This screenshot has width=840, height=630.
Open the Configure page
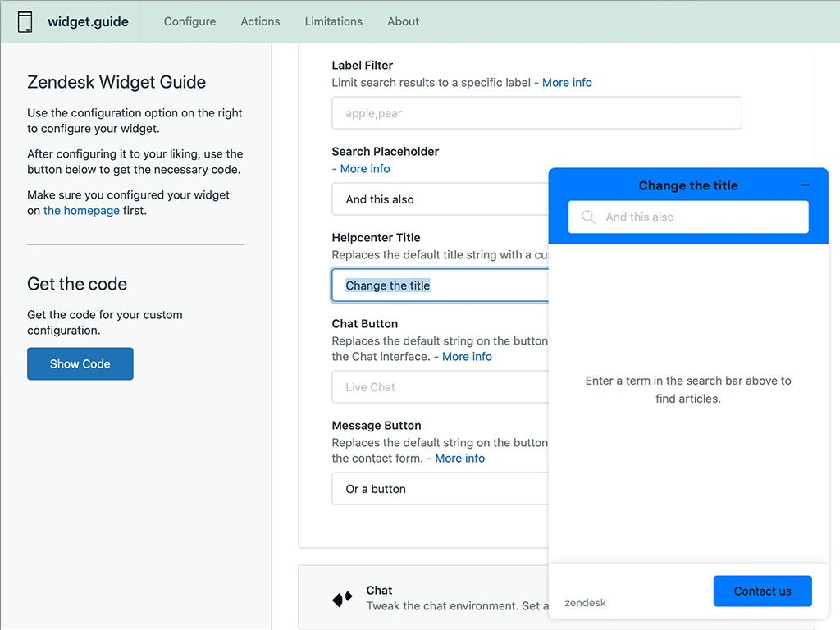coord(189,21)
